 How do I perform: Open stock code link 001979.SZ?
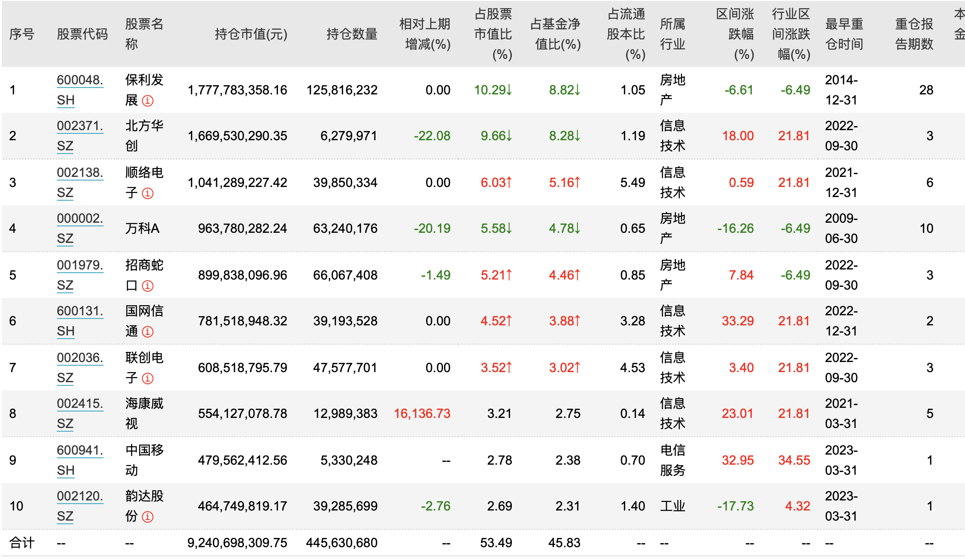(80, 275)
